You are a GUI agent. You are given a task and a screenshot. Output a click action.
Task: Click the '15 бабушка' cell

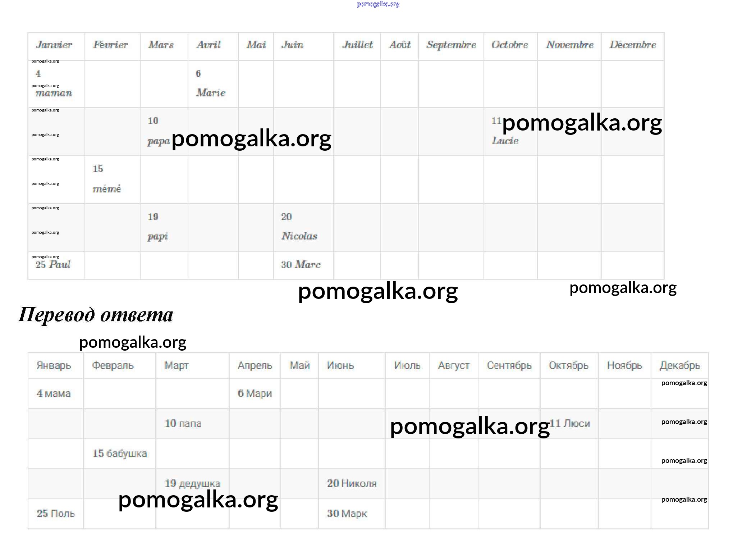pos(120,454)
